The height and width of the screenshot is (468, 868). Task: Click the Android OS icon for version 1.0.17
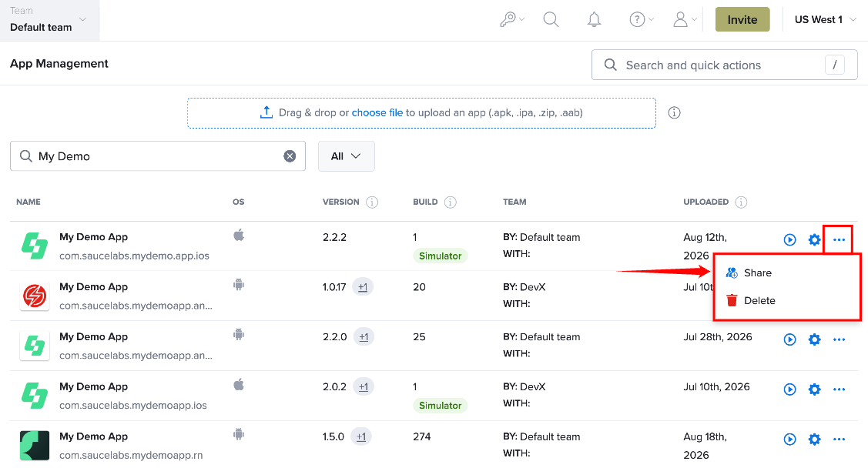tap(239, 285)
